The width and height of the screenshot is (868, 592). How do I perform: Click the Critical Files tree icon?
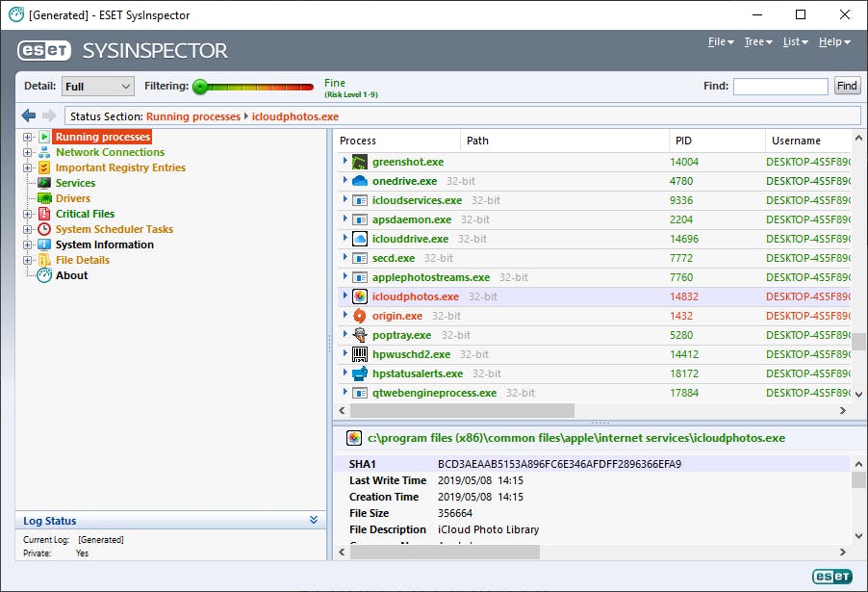tap(44, 214)
